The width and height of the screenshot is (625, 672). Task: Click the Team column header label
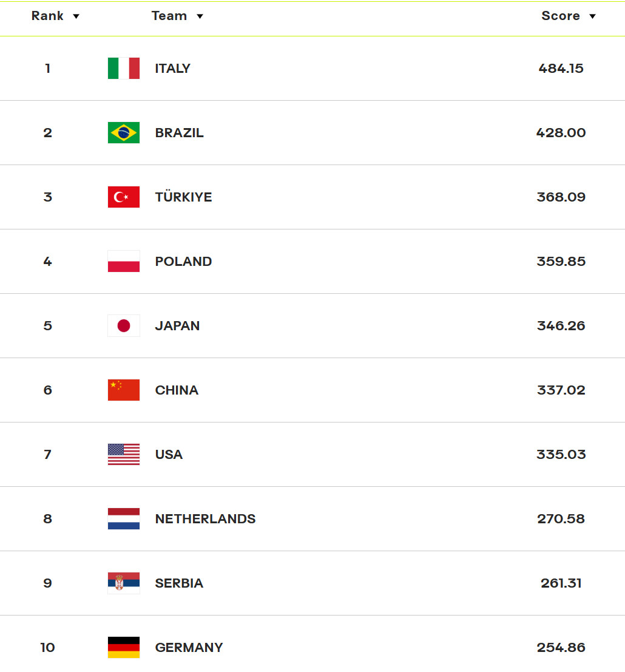169,16
